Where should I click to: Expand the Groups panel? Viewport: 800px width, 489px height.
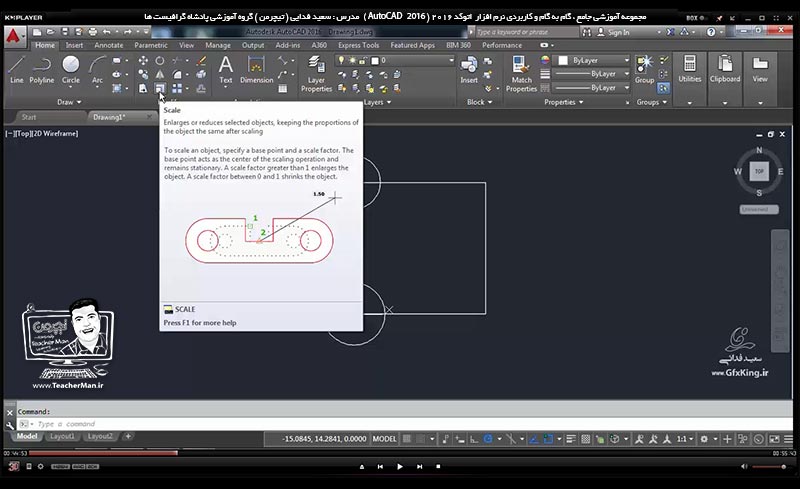(652, 102)
